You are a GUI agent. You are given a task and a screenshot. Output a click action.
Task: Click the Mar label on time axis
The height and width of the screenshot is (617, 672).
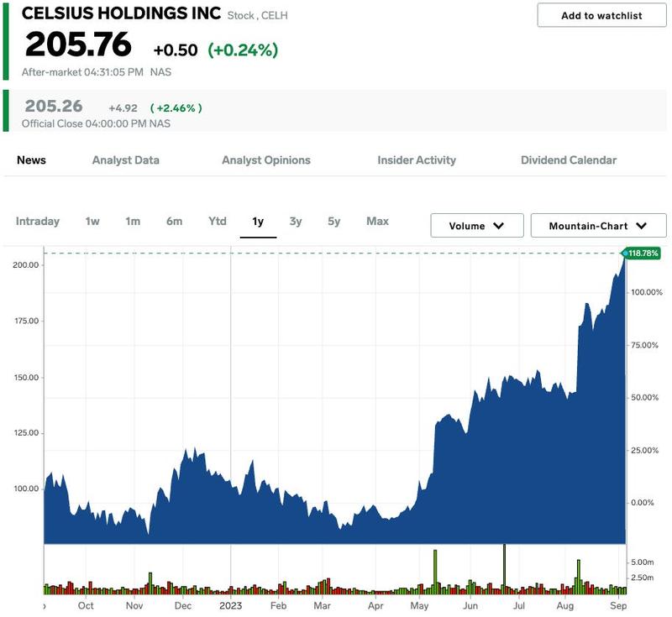pos(323,606)
